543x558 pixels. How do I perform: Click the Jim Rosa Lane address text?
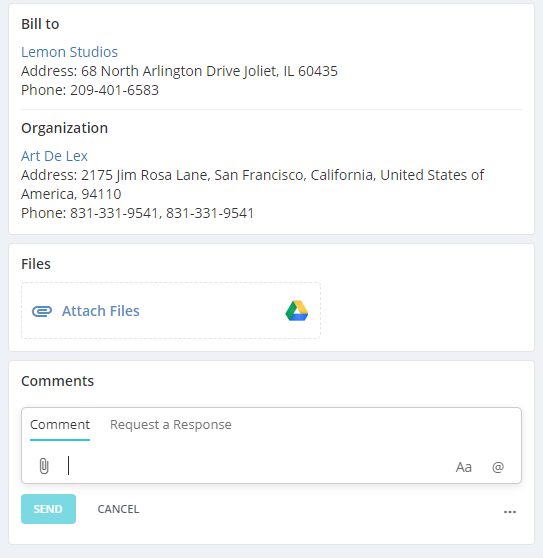[253, 184]
